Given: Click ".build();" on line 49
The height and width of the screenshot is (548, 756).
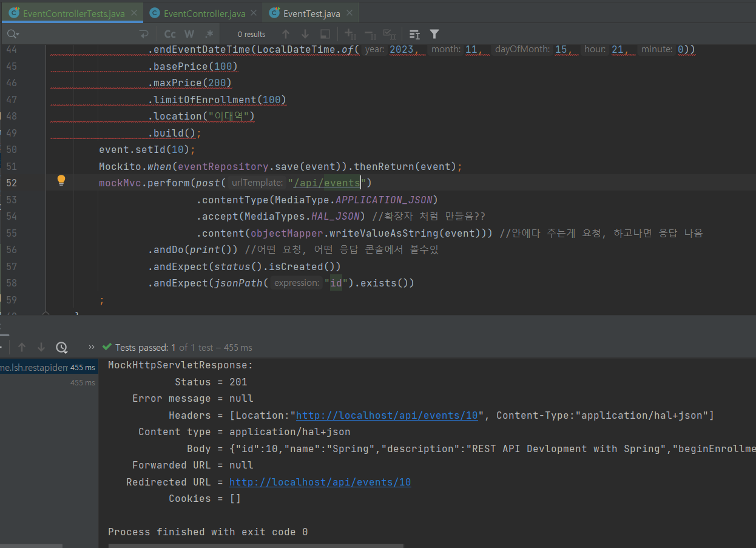Looking at the screenshot, I should click(x=175, y=133).
